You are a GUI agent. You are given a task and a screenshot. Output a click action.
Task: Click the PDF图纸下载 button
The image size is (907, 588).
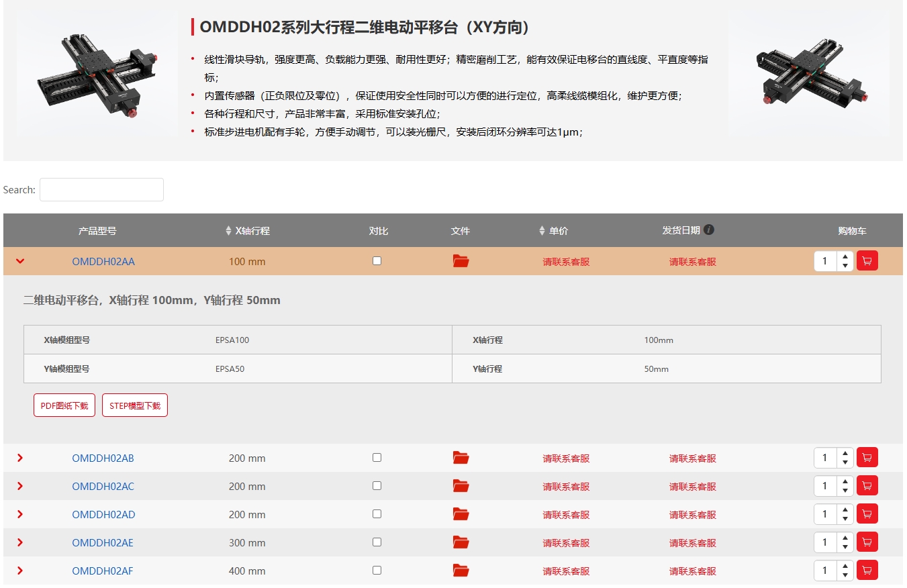tap(64, 405)
